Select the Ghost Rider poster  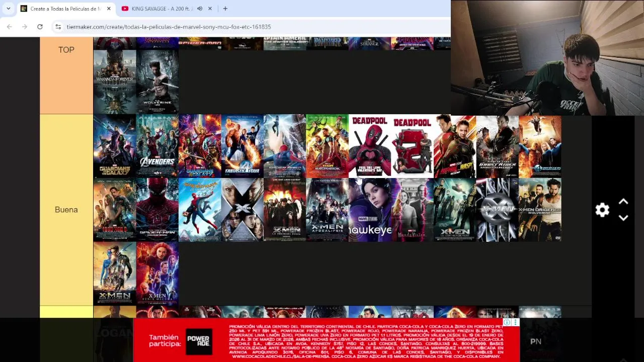pyautogui.click(x=497, y=146)
